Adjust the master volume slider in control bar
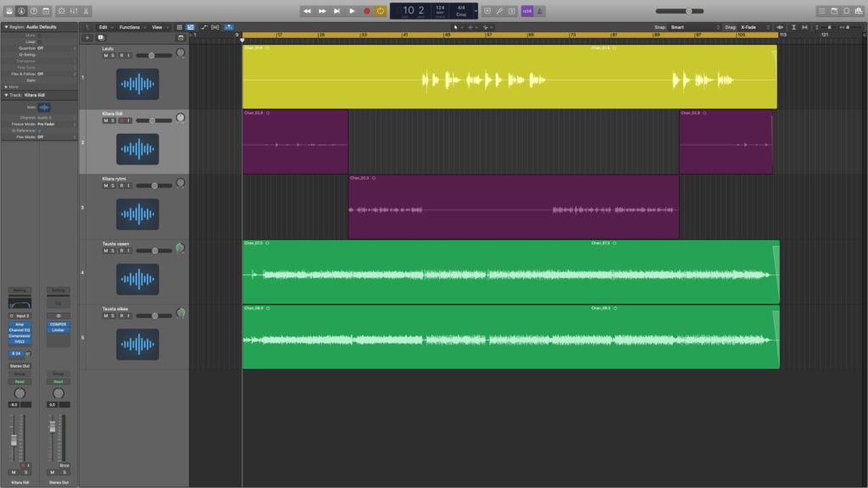The image size is (868, 488). click(x=680, y=11)
